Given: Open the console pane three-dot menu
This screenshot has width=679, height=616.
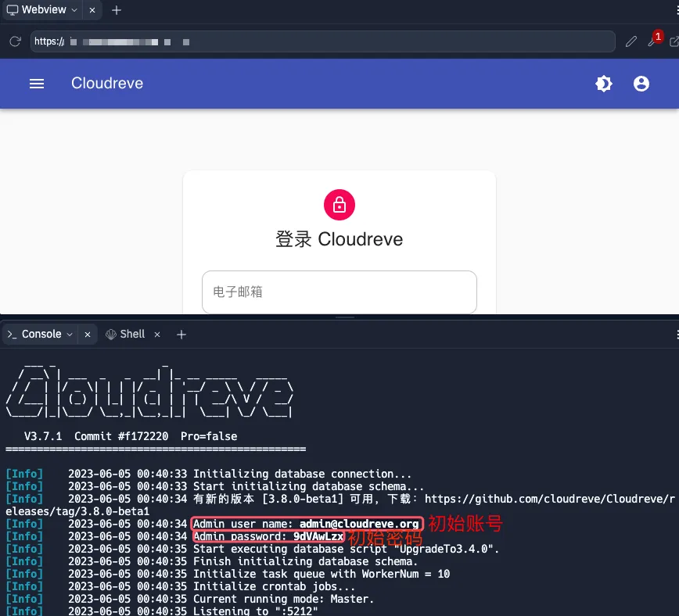Looking at the screenshot, I should click(x=676, y=334).
